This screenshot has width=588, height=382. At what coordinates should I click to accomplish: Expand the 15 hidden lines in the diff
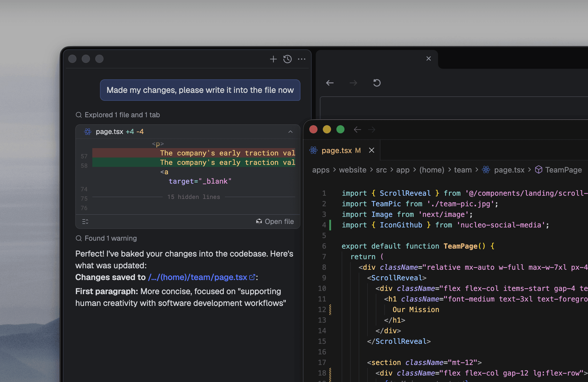(x=193, y=197)
